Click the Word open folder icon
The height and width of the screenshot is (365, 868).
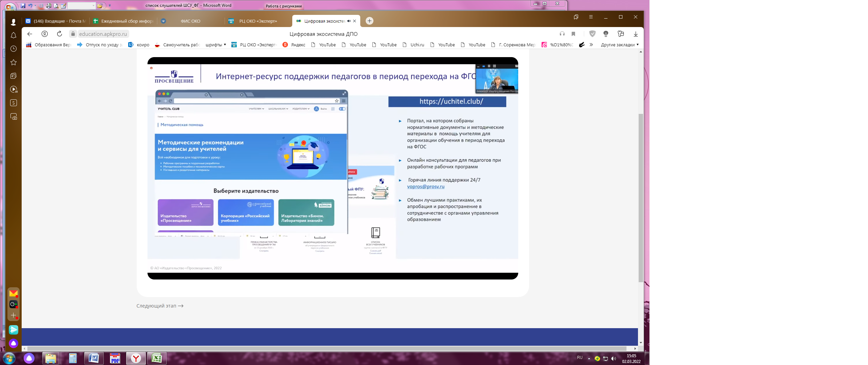point(100,6)
